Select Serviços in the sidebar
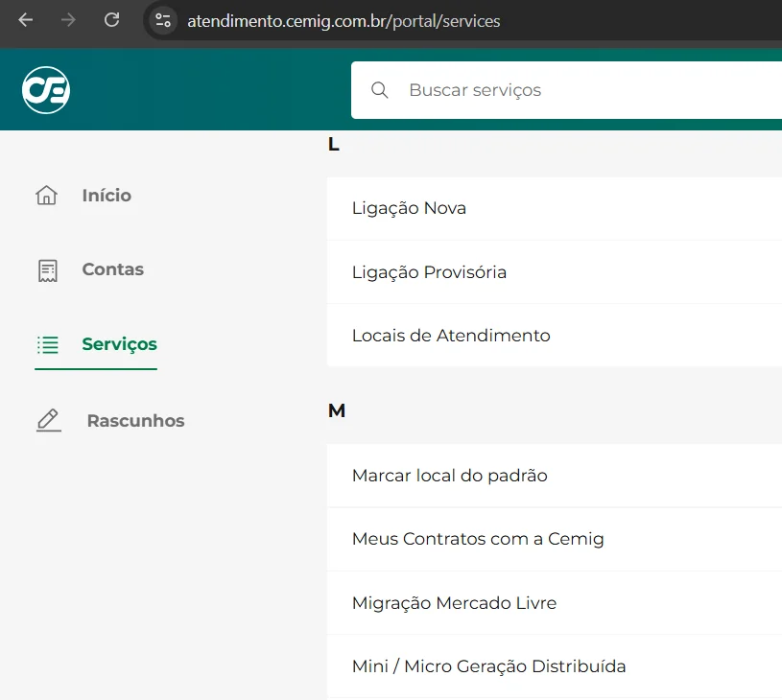The width and height of the screenshot is (782, 700). pos(119,344)
